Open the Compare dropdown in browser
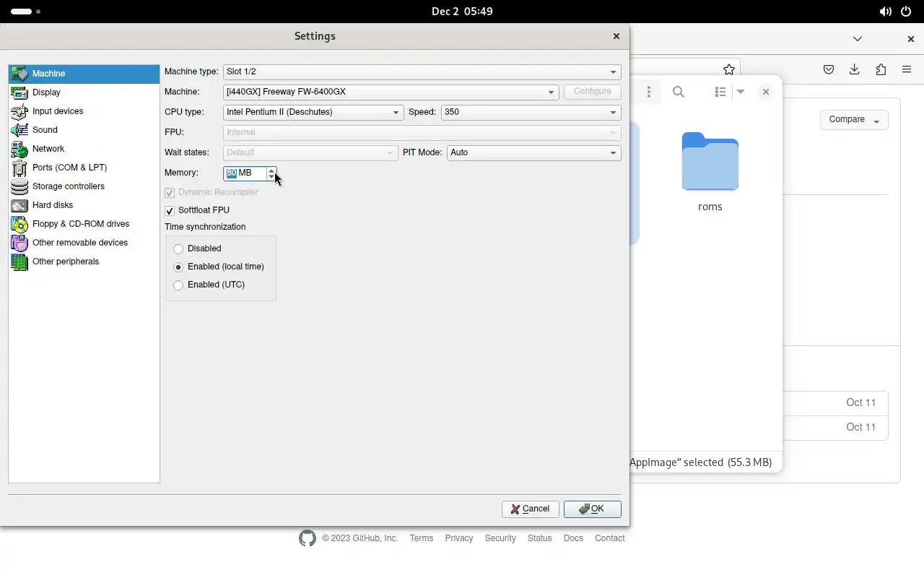Image resolution: width=924 pixels, height=578 pixels. click(854, 120)
